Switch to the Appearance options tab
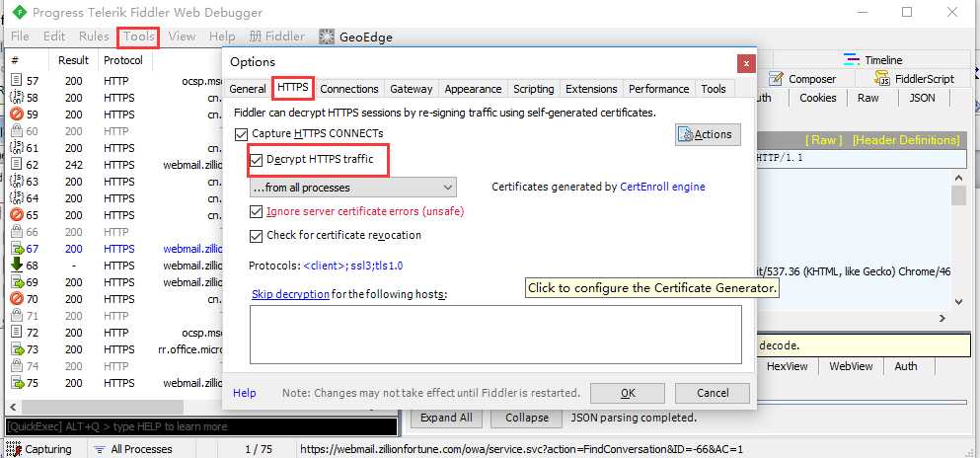Viewport: 980px width, 458px height. point(473,89)
